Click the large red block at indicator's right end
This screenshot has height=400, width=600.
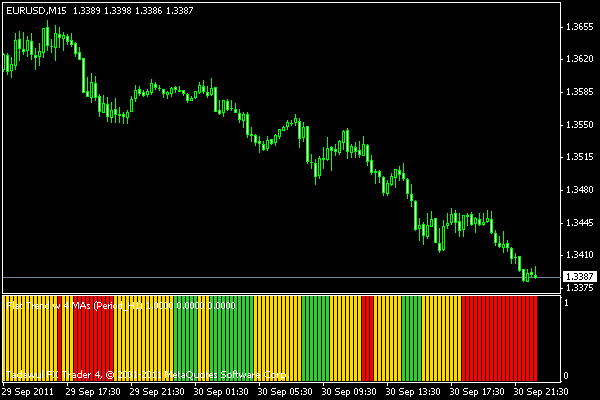(x=500, y=340)
